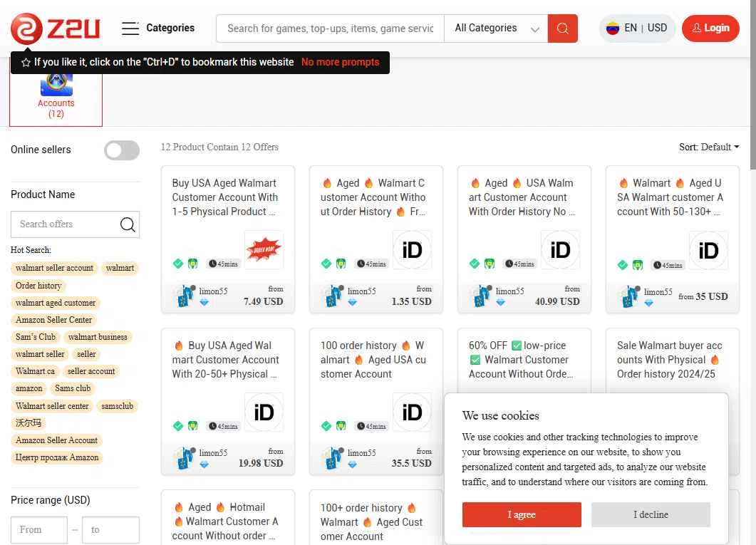Open 'Sale Walmart buyer accounts With Physical' offer

tap(670, 360)
